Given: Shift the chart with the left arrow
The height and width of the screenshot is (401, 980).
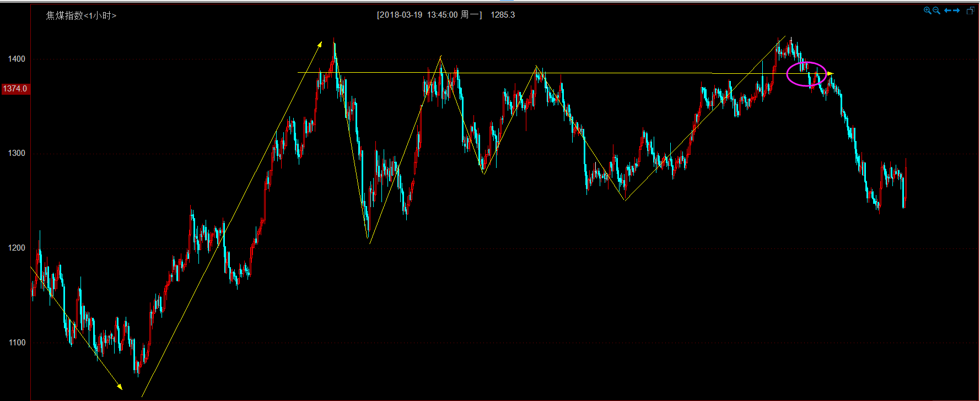Looking at the screenshot, I should click(x=947, y=10).
